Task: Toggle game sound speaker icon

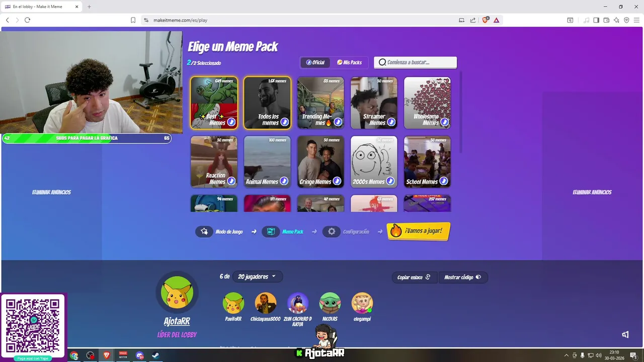Action: [625, 335]
